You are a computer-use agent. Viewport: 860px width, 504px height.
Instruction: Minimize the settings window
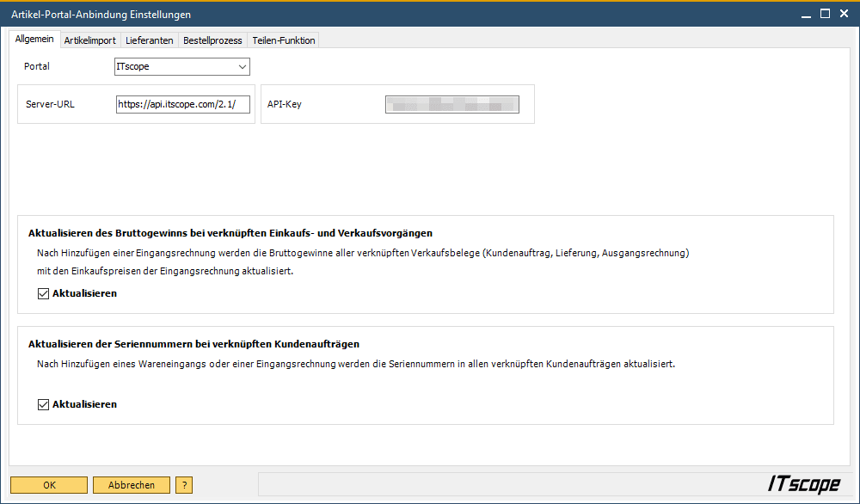pos(806,14)
